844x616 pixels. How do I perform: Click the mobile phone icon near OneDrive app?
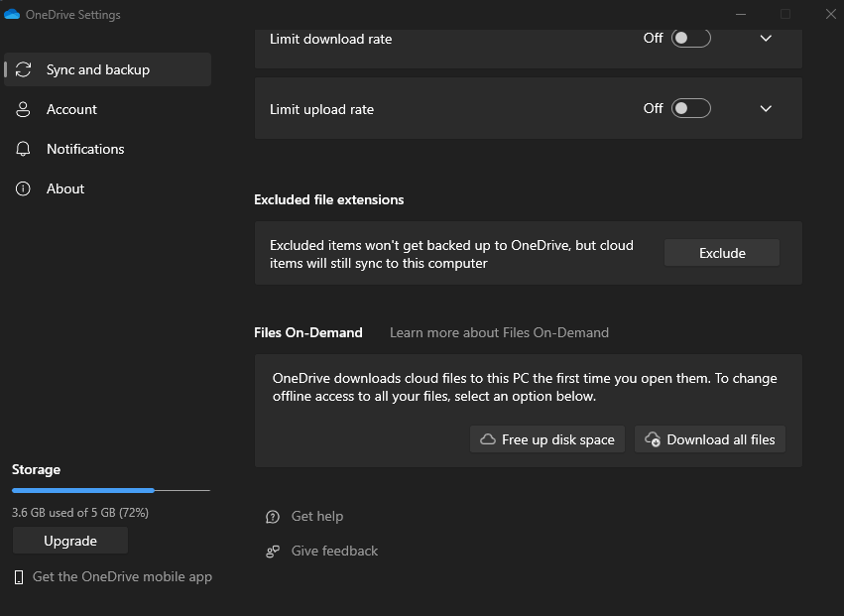tap(19, 577)
